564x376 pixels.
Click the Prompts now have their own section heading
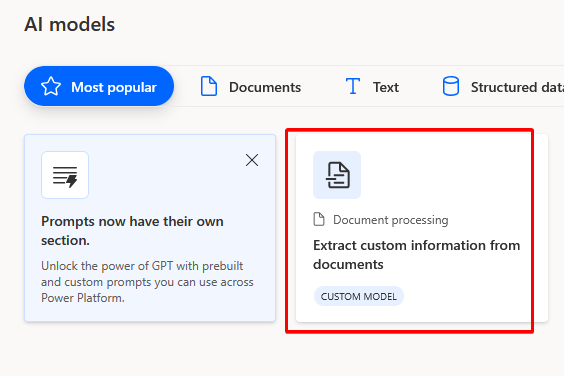tap(132, 231)
